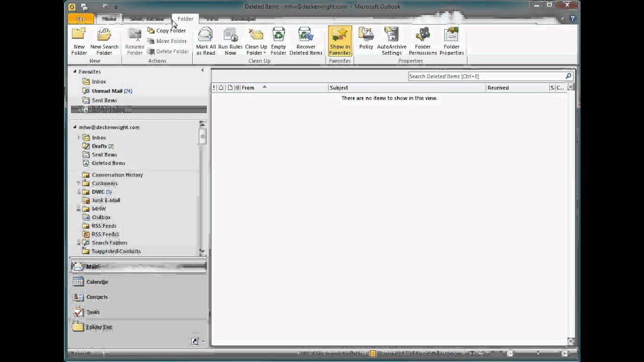Click folder list scroll down arrow
Screen dimensions: 644x362
[202, 251]
